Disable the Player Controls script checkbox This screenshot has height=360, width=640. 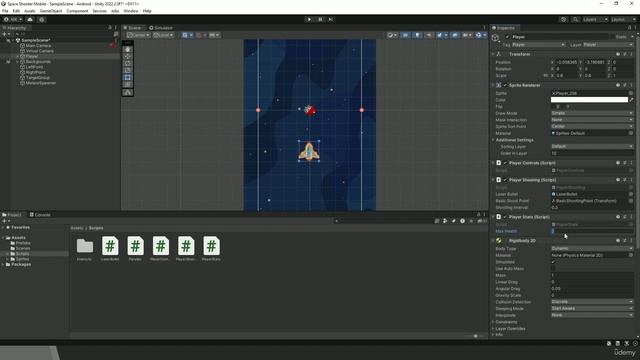[x=505, y=163]
